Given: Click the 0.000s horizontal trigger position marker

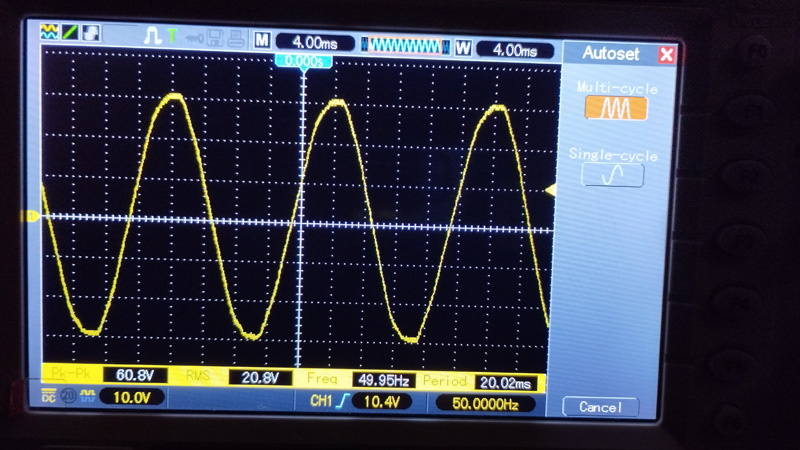Looking at the screenshot, I should (302, 62).
